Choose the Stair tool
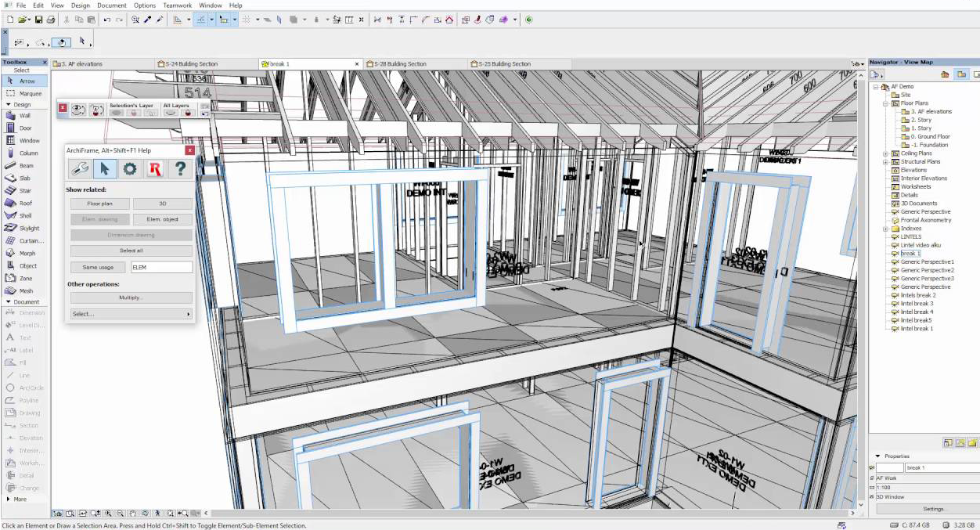Image resolution: width=980 pixels, height=530 pixels. pyautogui.click(x=24, y=190)
